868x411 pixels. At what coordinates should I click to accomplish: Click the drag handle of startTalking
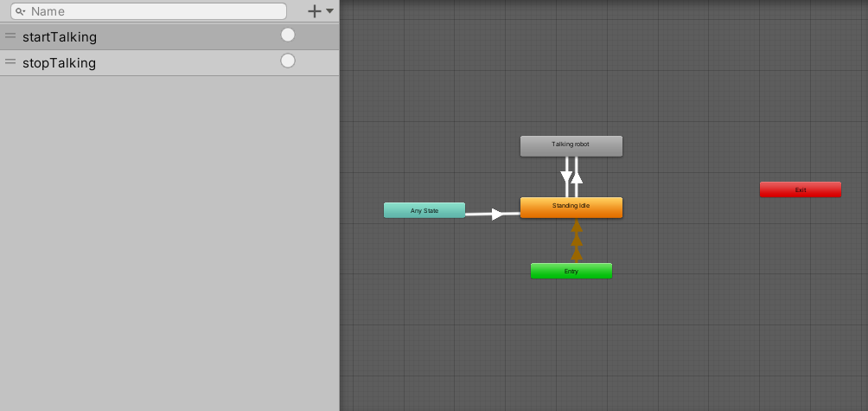pyautogui.click(x=10, y=36)
